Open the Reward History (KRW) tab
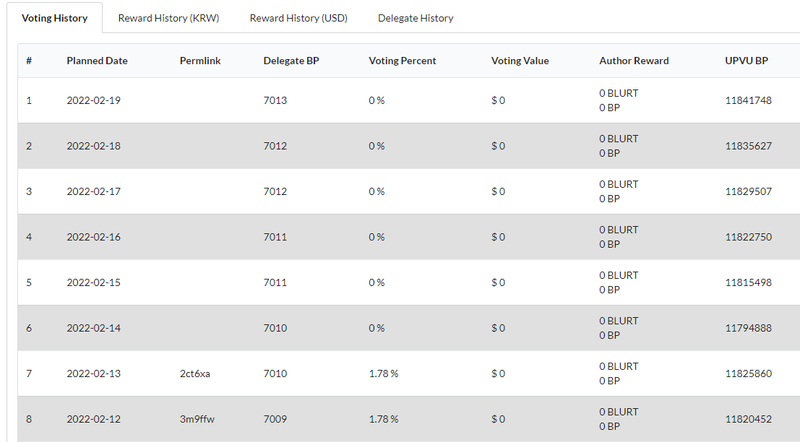Screen dimensions: 800x442 click(x=168, y=18)
